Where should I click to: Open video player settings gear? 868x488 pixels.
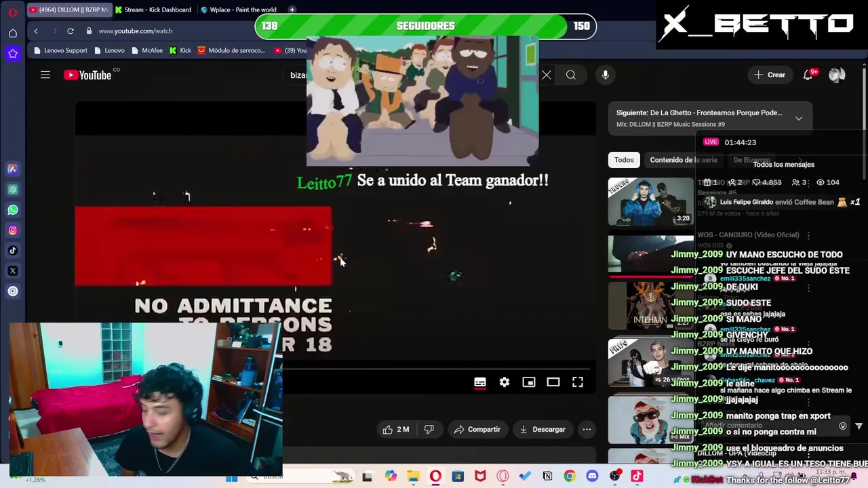tap(505, 382)
